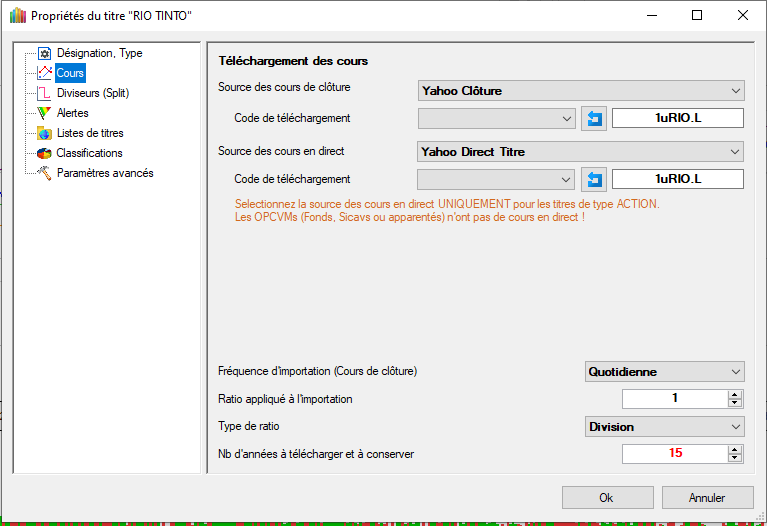Decrease years to download with down arrow
Viewport: 767px width, 526px height.
(x=736, y=458)
